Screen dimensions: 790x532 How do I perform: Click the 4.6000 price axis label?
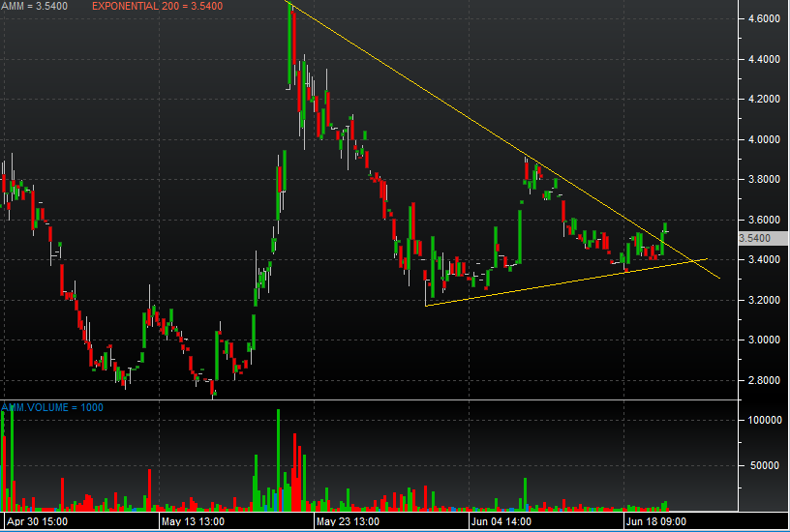pos(760,18)
